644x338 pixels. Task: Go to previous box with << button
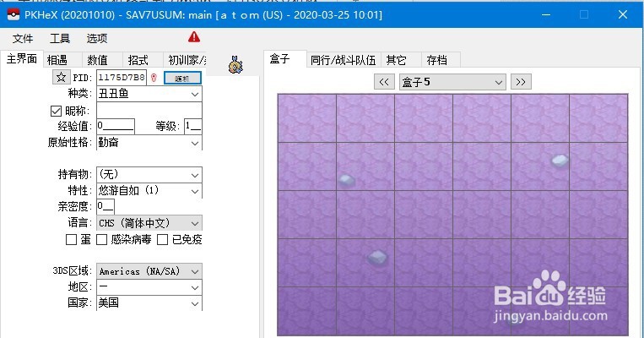tap(384, 82)
